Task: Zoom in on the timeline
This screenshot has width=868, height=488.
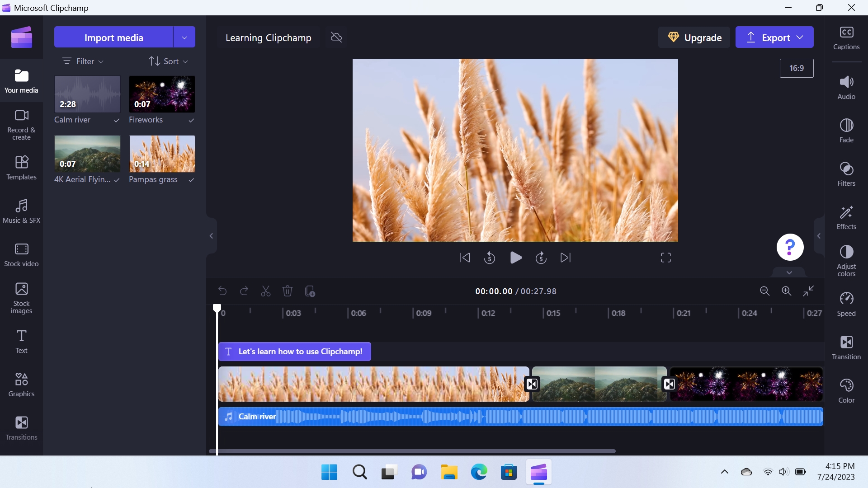Action: pos(787,291)
